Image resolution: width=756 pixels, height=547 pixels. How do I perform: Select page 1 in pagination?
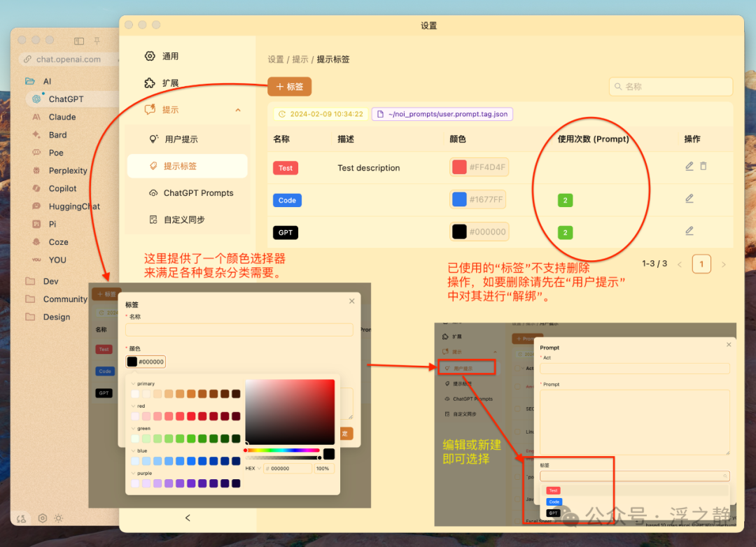point(701,264)
